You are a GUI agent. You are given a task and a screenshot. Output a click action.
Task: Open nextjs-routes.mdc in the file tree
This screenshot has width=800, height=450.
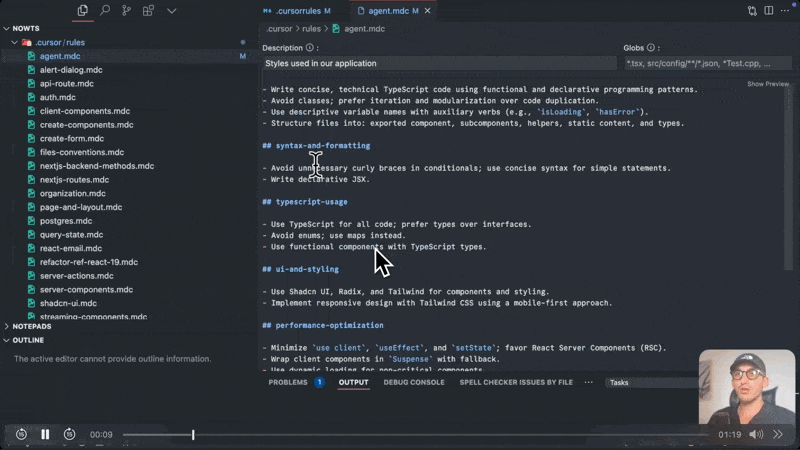(x=74, y=180)
